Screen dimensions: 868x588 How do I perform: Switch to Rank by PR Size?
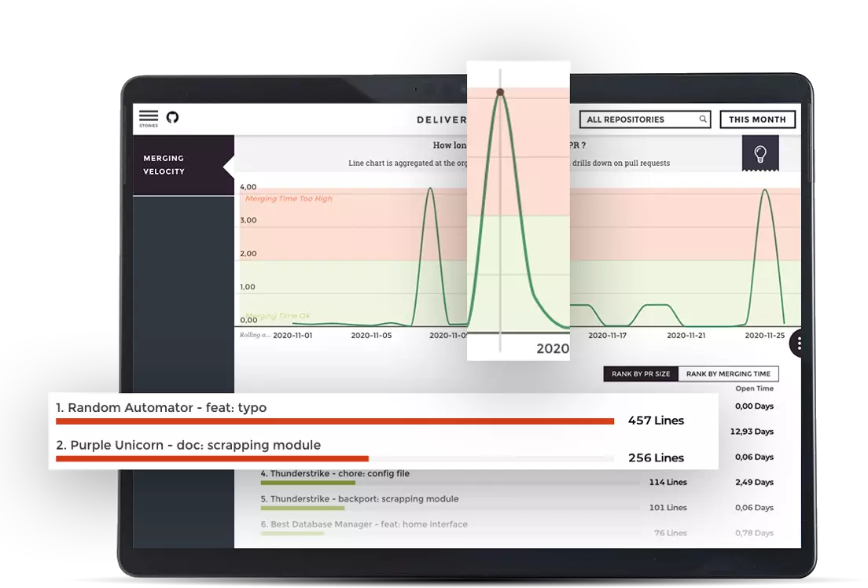(x=641, y=374)
